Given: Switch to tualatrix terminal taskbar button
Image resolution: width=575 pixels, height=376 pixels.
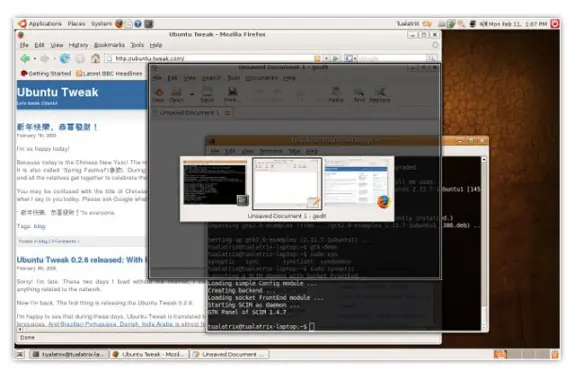Looking at the screenshot, I should (69, 354).
